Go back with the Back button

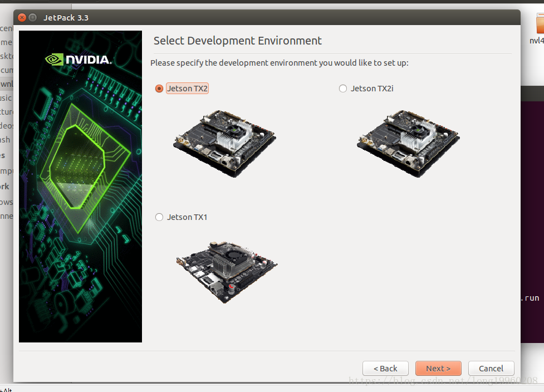tap(385, 369)
